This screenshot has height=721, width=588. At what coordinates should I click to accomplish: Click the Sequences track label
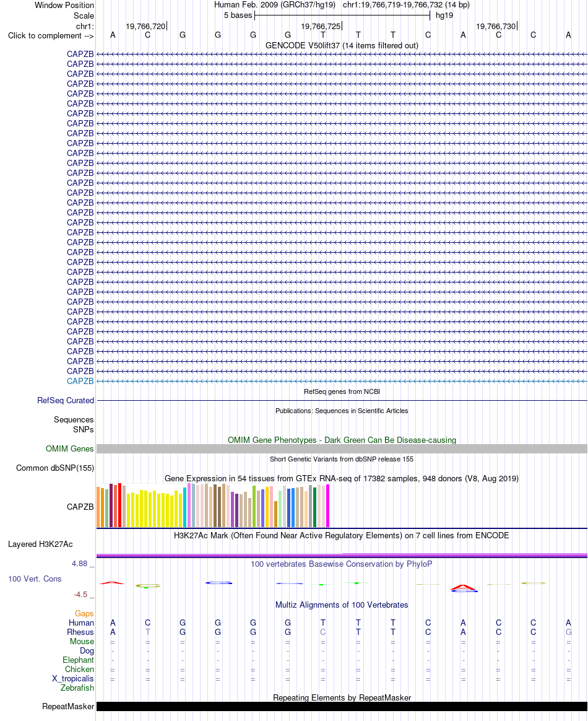74,420
